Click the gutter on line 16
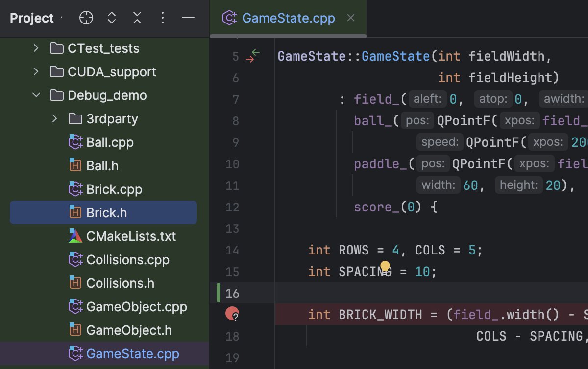The width and height of the screenshot is (588, 369). [x=233, y=293]
